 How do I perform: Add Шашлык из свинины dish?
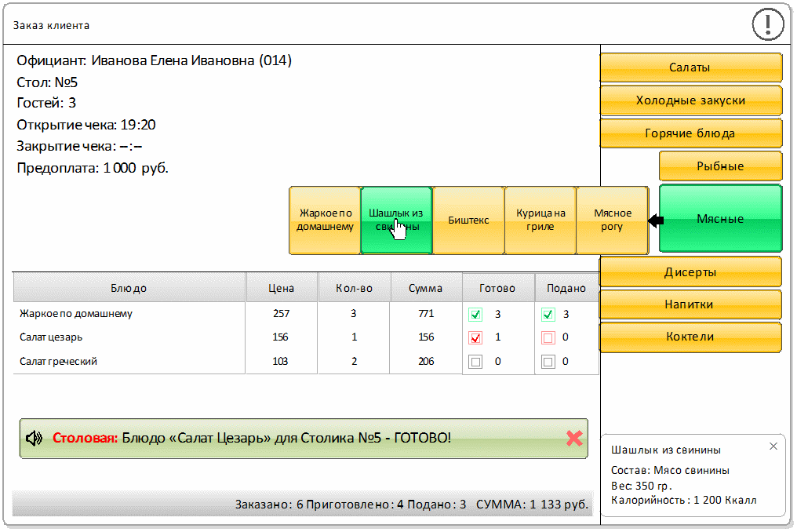396,220
